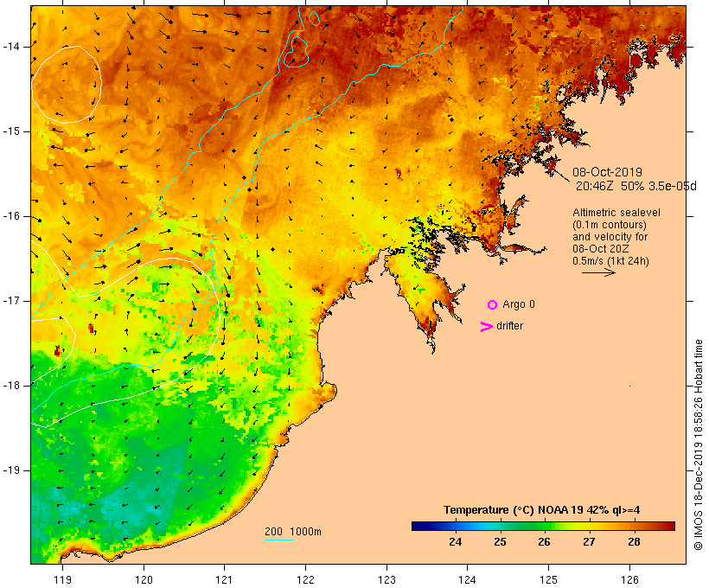Image resolution: width=709 pixels, height=588 pixels.
Task: Click the '0.5m/s (1kt 24h)' text
Action: point(610,261)
